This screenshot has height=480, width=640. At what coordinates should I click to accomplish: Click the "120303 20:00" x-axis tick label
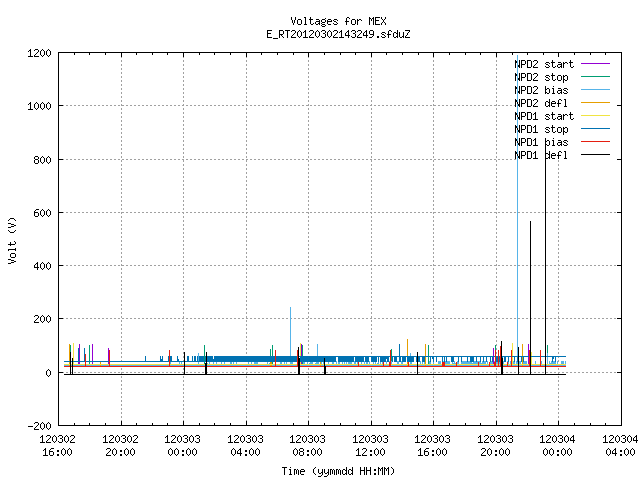(x=495, y=446)
